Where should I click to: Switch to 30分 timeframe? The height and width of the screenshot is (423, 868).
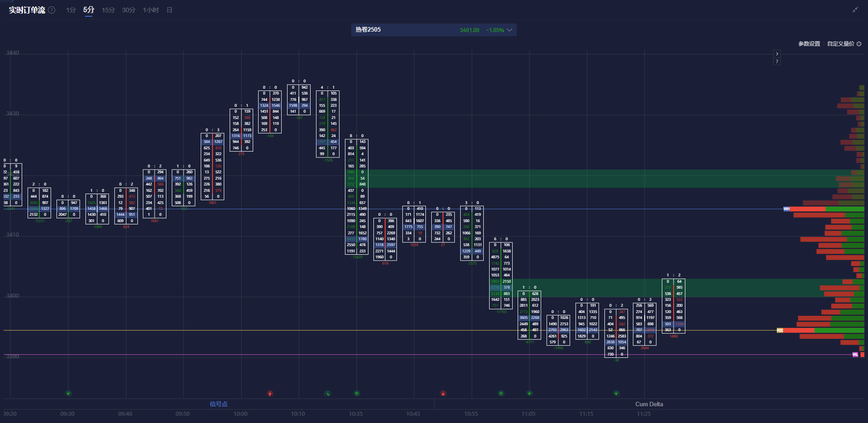(x=128, y=10)
